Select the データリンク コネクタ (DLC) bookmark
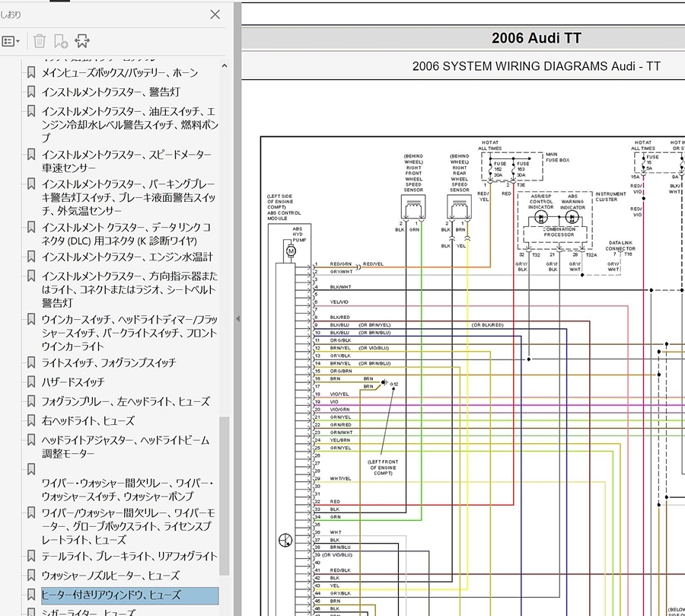This screenshot has height=616, width=685. pyautogui.click(x=126, y=234)
